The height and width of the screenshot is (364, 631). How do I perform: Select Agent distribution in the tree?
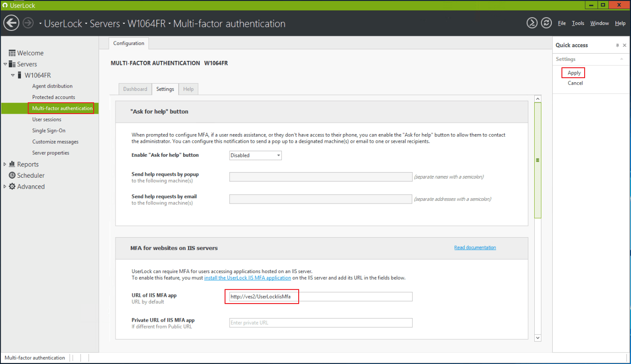coord(52,86)
